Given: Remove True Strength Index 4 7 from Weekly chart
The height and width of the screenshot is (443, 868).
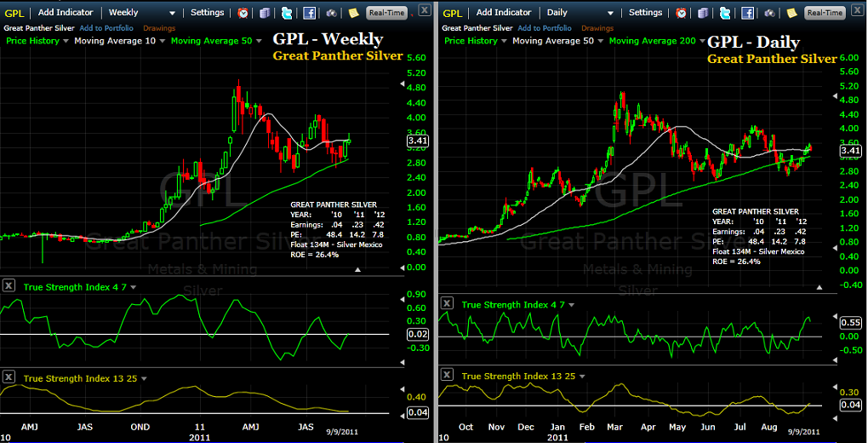Looking at the screenshot, I should point(9,286).
